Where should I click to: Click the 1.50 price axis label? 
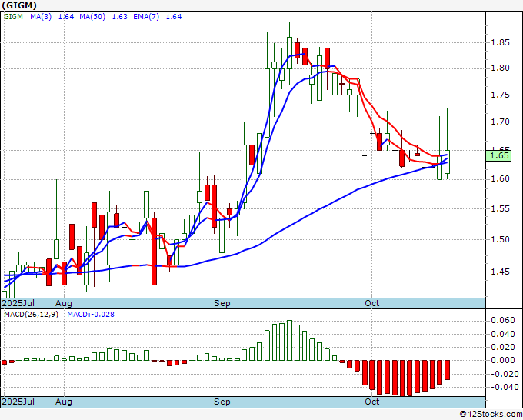tap(500, 239)
